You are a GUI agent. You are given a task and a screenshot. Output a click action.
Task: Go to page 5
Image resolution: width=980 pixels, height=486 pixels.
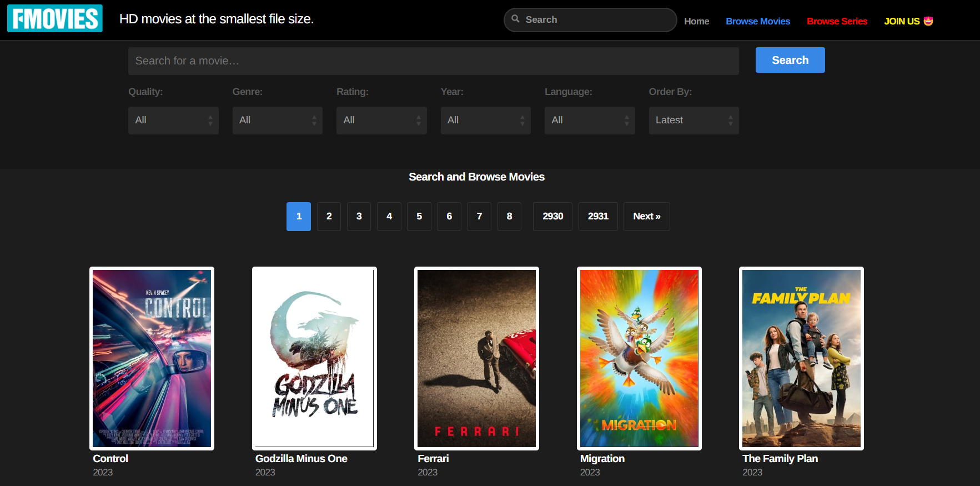click(419, 217)
